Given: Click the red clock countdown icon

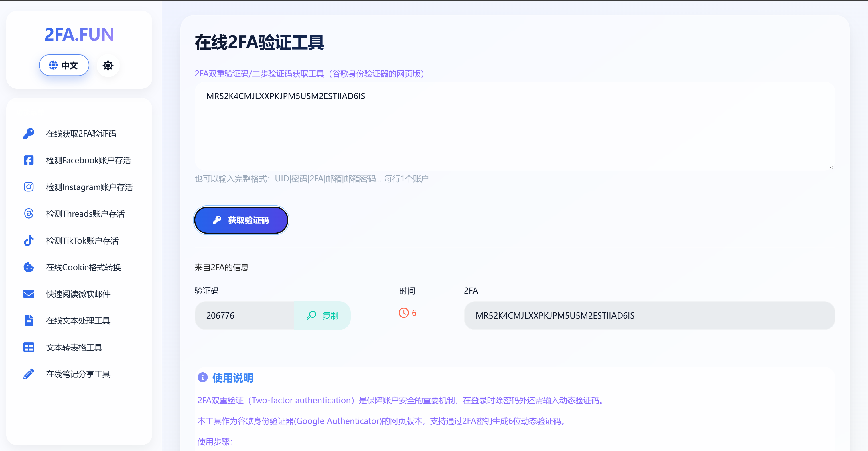Looking at the screenshot, I should [x=404, y=313].
